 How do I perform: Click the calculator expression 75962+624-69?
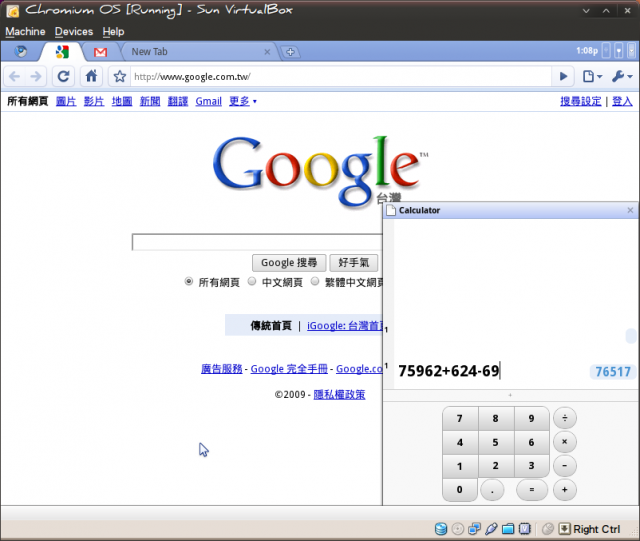pos(449,371)
